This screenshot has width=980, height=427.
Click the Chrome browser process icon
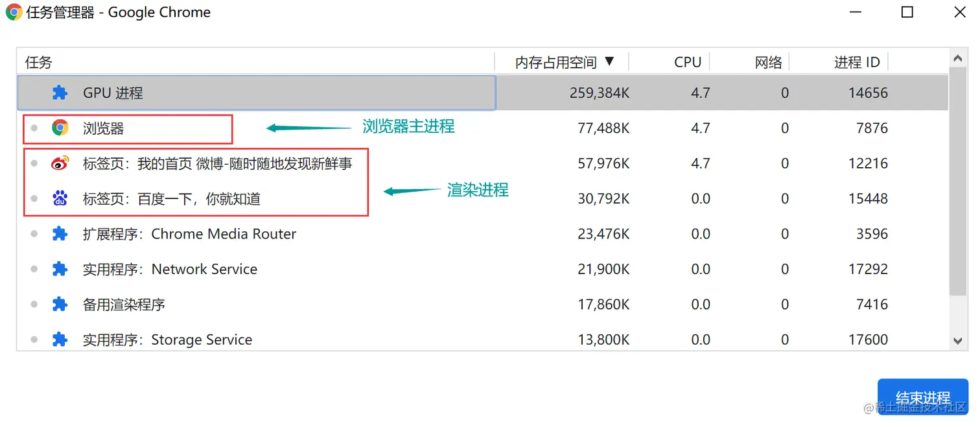coord(60,128)
